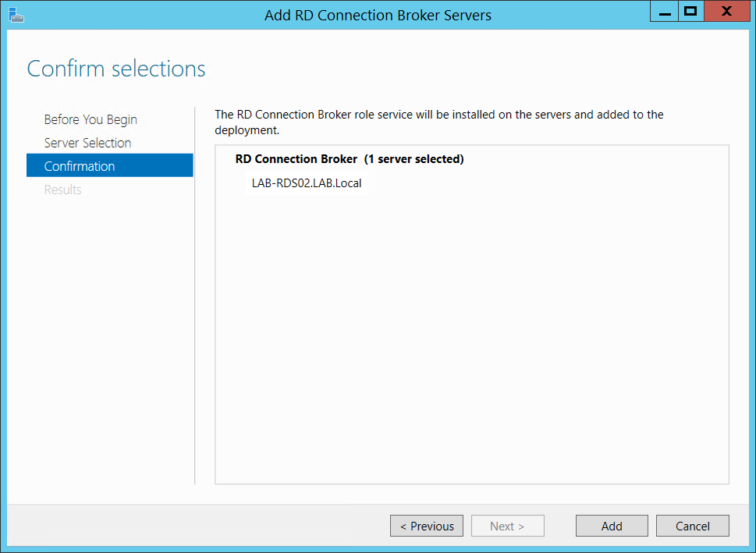
Task: Click the "(1 server selected)" count text
Action: (x=414, y=159)
